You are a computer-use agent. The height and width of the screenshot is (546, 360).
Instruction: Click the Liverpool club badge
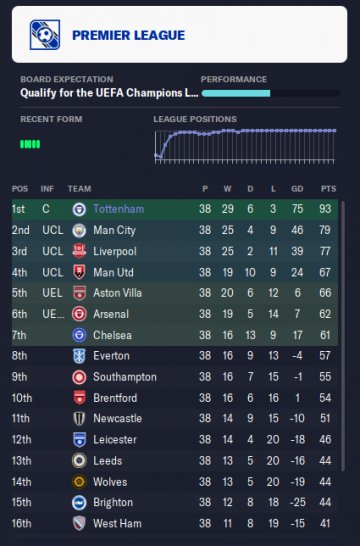79,251
